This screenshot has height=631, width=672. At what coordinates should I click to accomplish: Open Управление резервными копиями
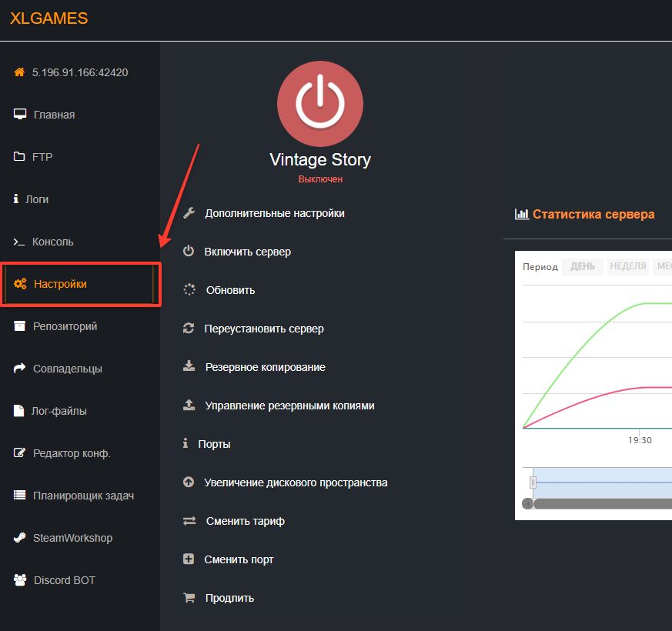[x=289, y=406]
